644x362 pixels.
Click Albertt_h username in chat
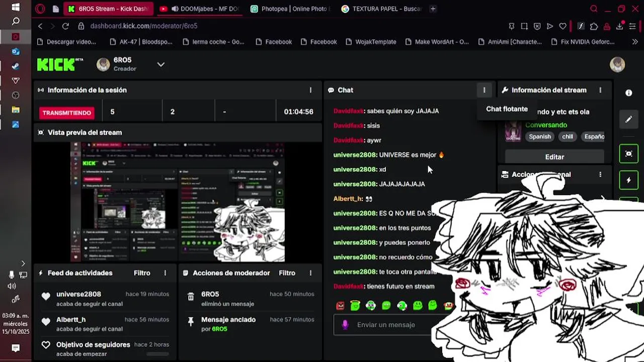point(348,199)
